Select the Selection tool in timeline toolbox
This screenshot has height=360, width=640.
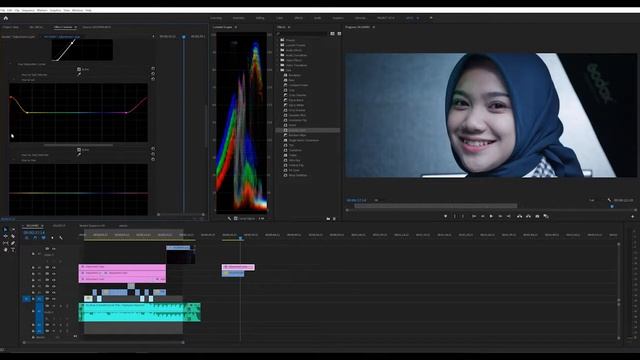click(x=5, y=229)
